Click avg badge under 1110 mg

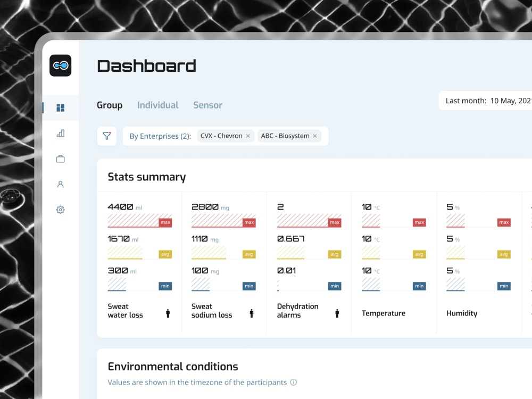click(x=249, y=254)
